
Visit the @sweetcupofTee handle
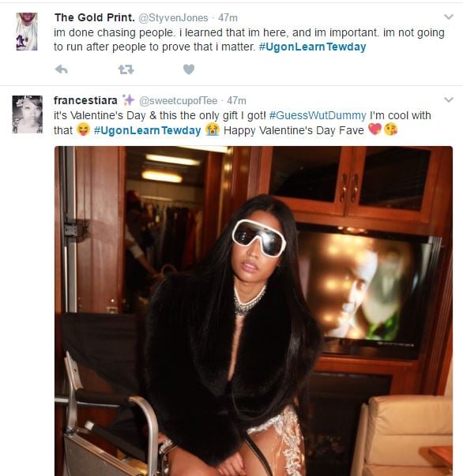[x=178, y=101]
